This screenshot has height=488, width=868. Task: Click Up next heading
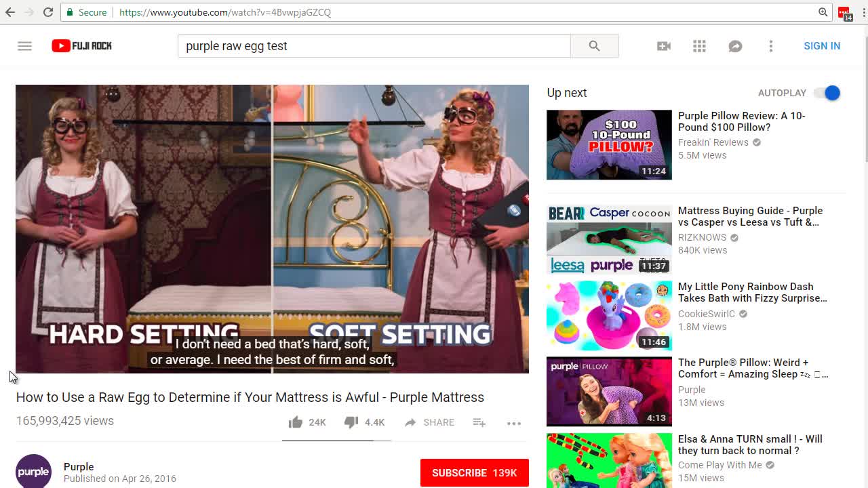point(567,93)
